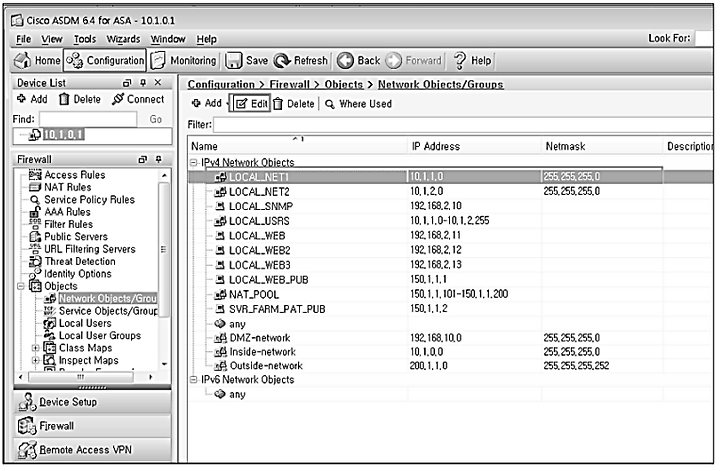Image resolution: width=720 pixels, height=471 pixels.
Task: Click the Refresh toolbar button
Action: tap(301, 61)
